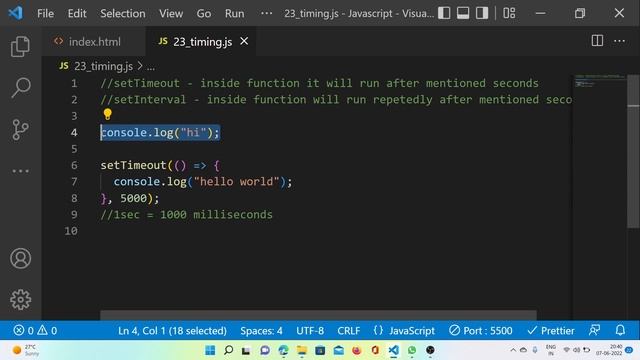Expand the system tray hidden icons chevron
This screenshot has width=640, height=360.
tap(513, 350)
